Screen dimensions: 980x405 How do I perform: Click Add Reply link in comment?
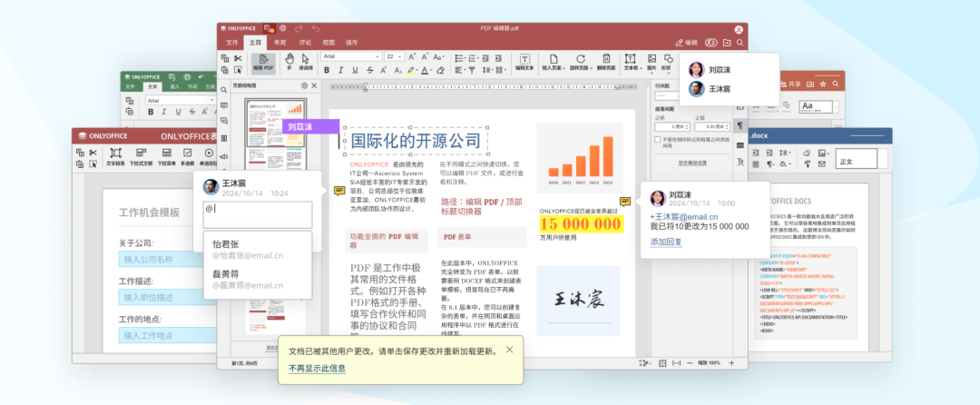(666, 242)
